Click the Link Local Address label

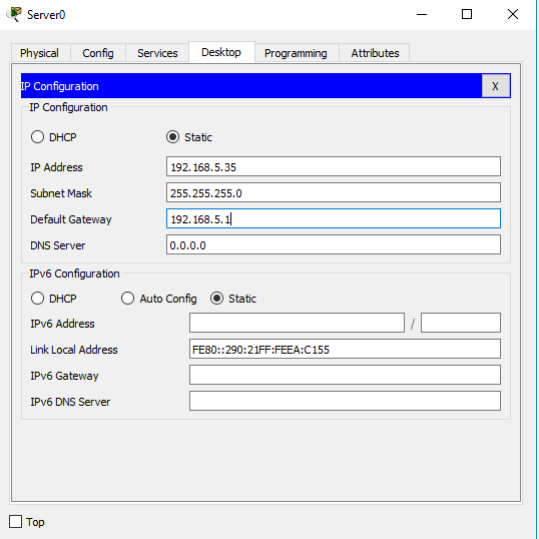pyautogui.click(x=74, y=350)
